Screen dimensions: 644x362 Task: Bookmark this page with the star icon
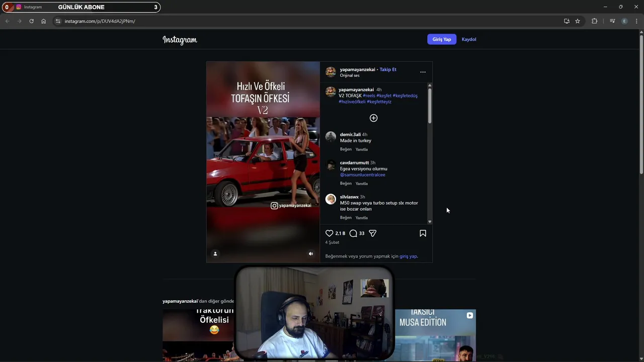point(578,21)
